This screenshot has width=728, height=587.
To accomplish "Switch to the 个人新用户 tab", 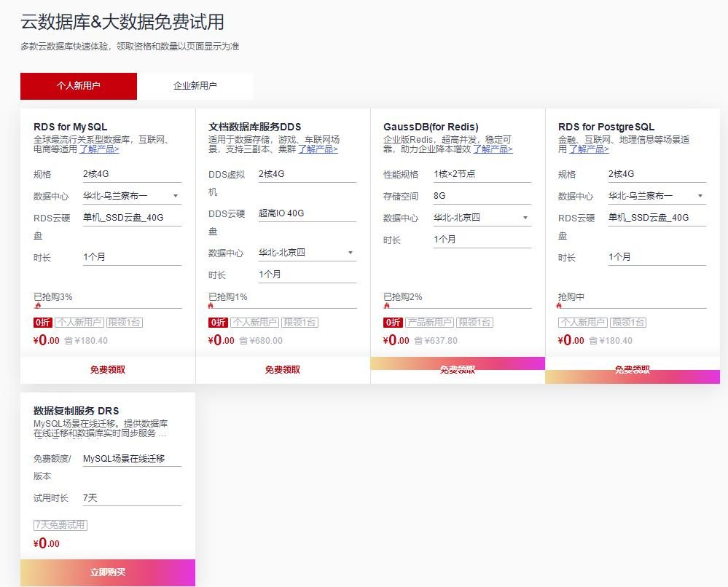I will [x=79, y=86].
